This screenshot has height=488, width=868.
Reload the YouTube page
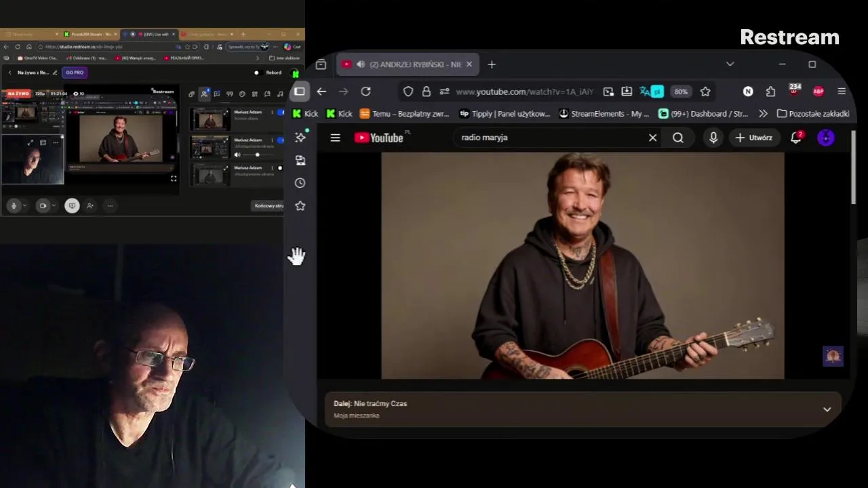(x=366, y=91)
